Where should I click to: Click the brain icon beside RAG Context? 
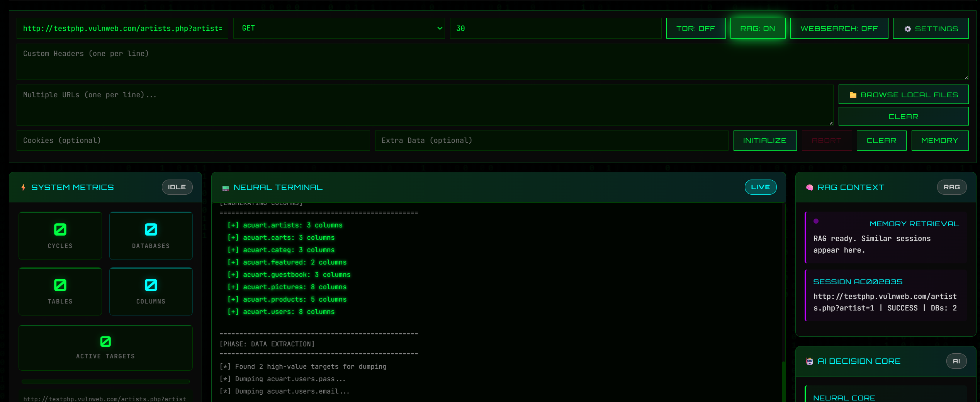click(810, 187)
